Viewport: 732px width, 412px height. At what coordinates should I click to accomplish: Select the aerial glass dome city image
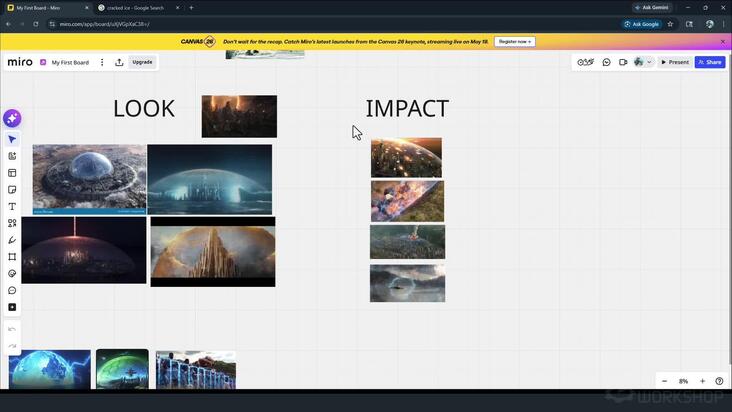pos(89,179)
